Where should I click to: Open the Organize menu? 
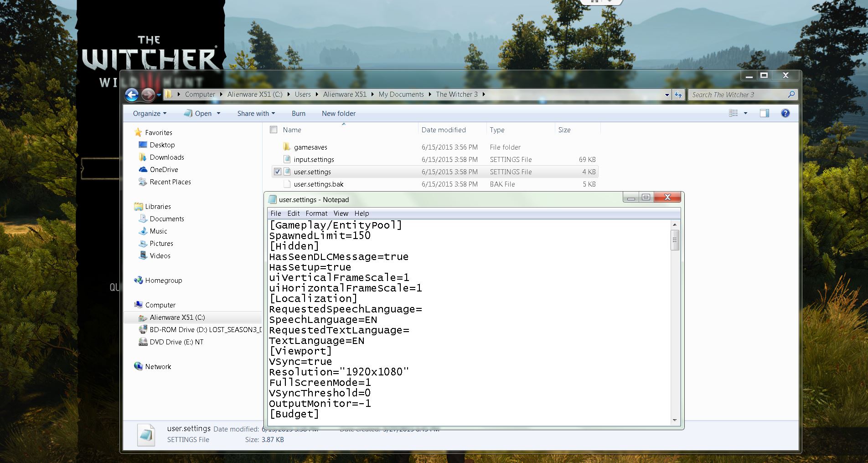tap(150, 114)
